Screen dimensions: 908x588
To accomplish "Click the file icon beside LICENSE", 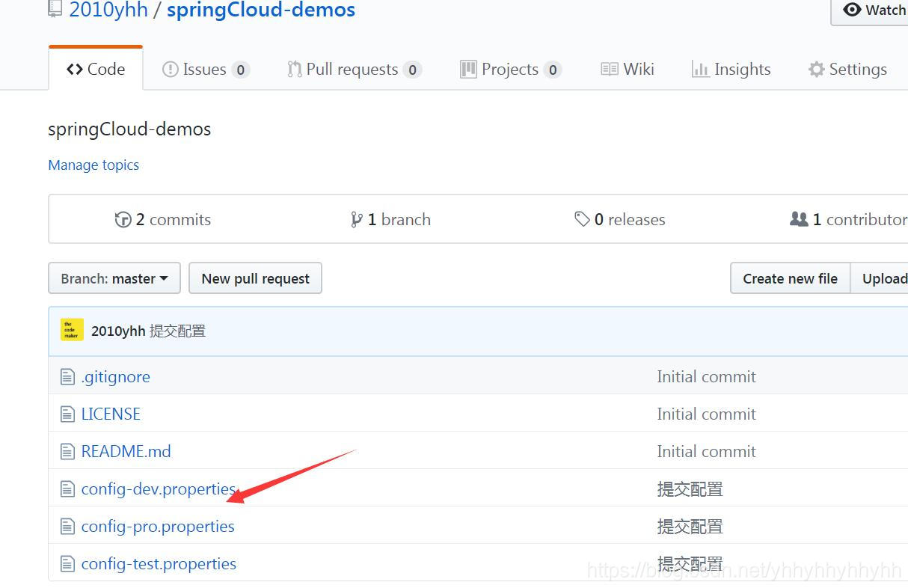I will [68, 414].
